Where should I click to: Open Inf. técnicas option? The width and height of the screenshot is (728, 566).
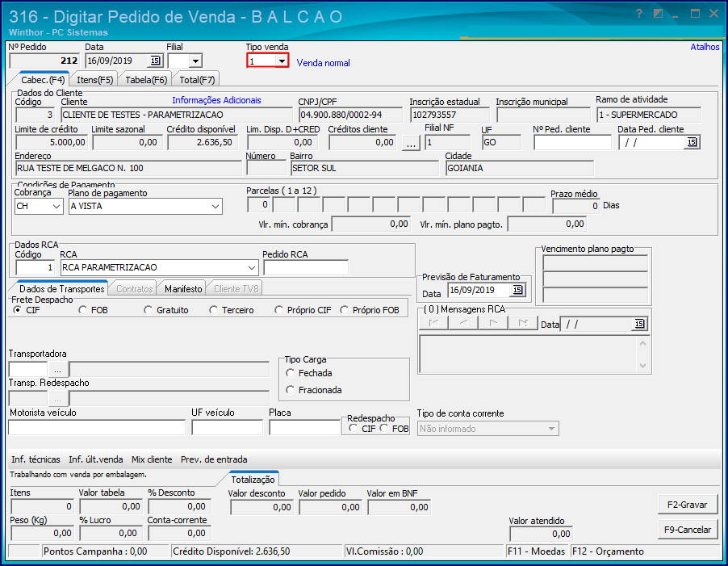click(x=36, y=459)
